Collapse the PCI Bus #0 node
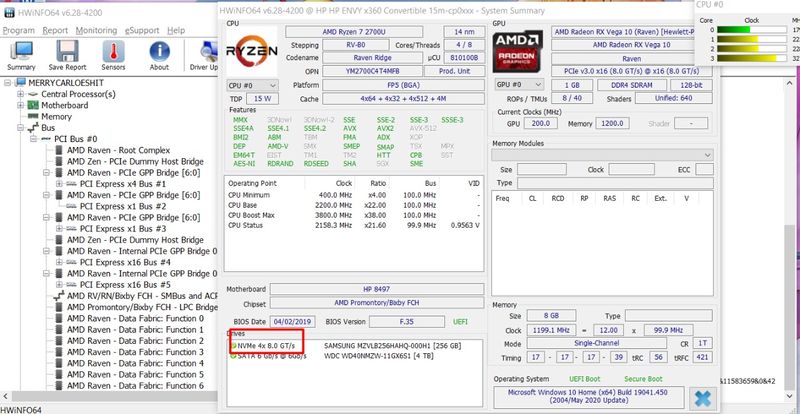 [33, 139]
